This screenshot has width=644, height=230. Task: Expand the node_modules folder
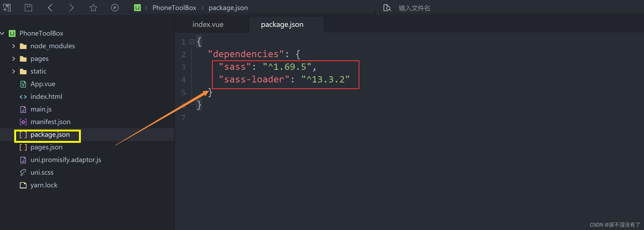(14, 46)
